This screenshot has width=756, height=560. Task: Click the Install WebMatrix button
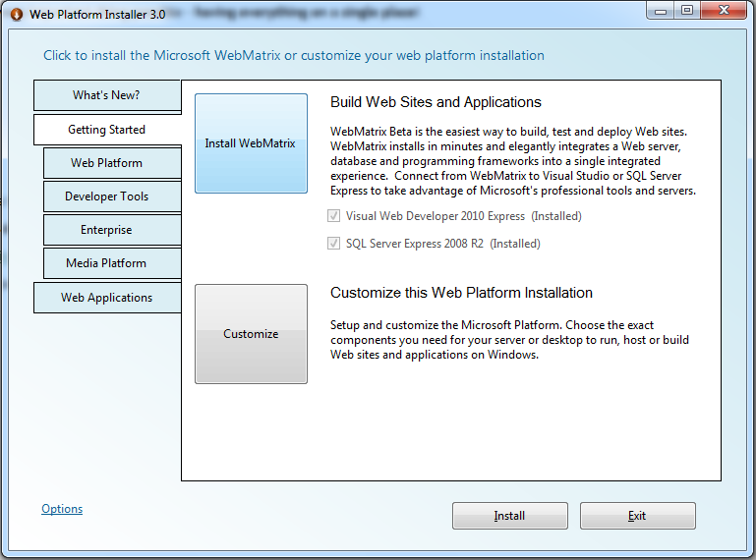coord(251,143)
